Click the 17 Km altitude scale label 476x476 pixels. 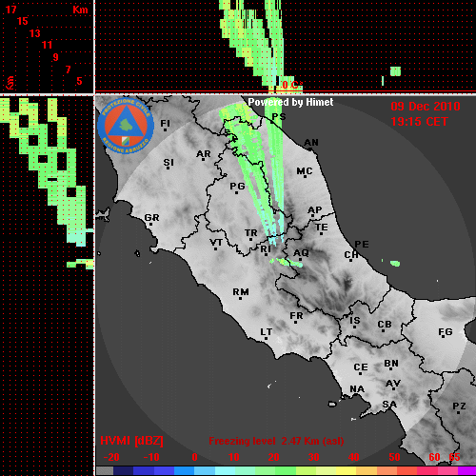tap(11, 10)
